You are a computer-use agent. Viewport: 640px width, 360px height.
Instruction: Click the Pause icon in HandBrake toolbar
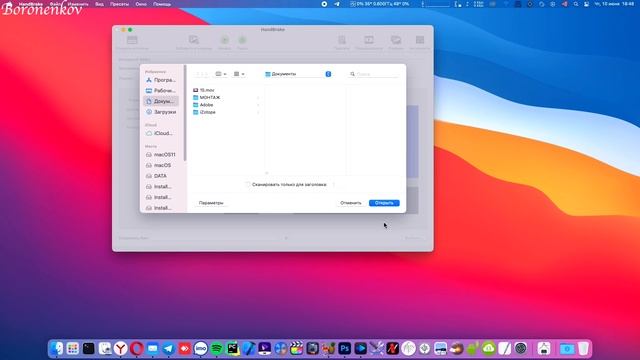242,40
